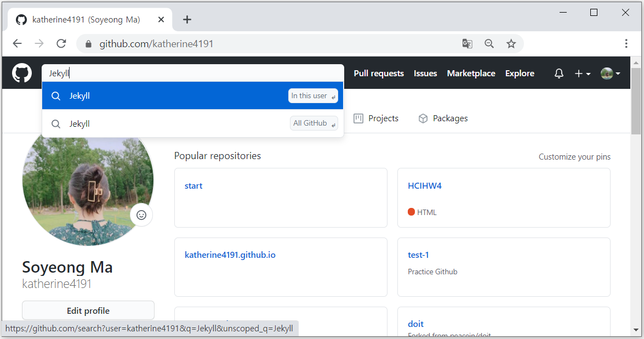This screenshot has height=339, width=644.
Task: Click scrollbar up arrow
Action: [636, 63]
